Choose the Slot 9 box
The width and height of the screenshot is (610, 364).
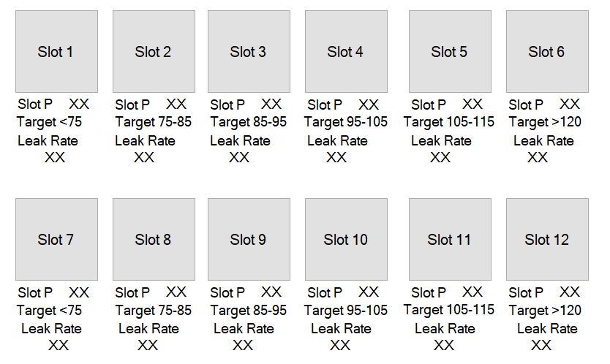click(x=249, y=239)
